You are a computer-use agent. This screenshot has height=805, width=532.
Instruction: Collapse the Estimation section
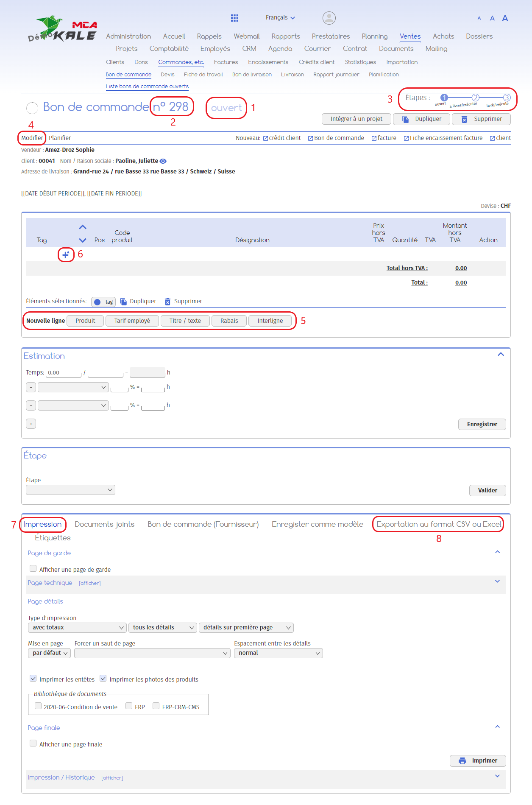tap(501, 355)
